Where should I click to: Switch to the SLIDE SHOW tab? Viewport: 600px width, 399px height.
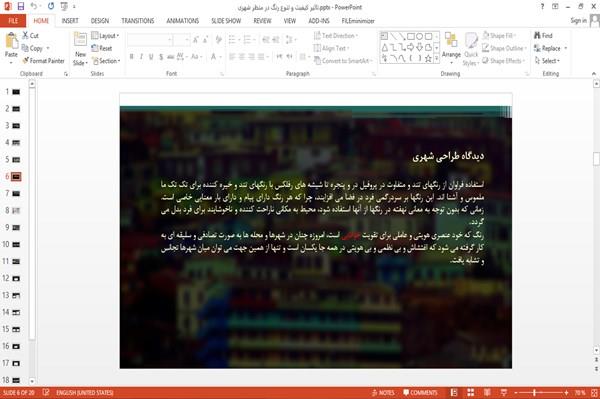click(226, 21)
